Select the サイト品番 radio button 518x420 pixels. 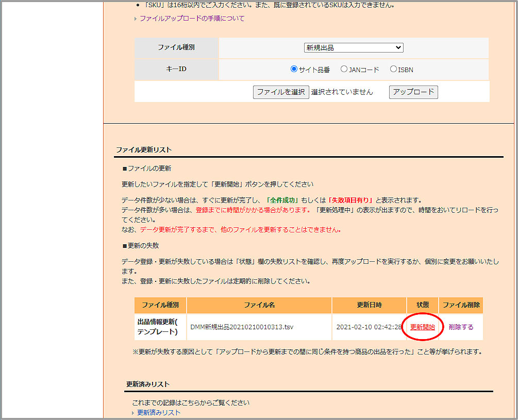tap(294, 69)
